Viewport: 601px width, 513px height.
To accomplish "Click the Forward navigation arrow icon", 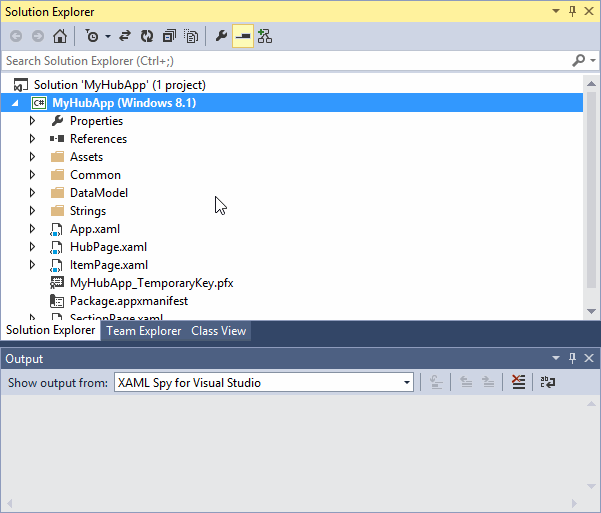I will click(38, 36).
